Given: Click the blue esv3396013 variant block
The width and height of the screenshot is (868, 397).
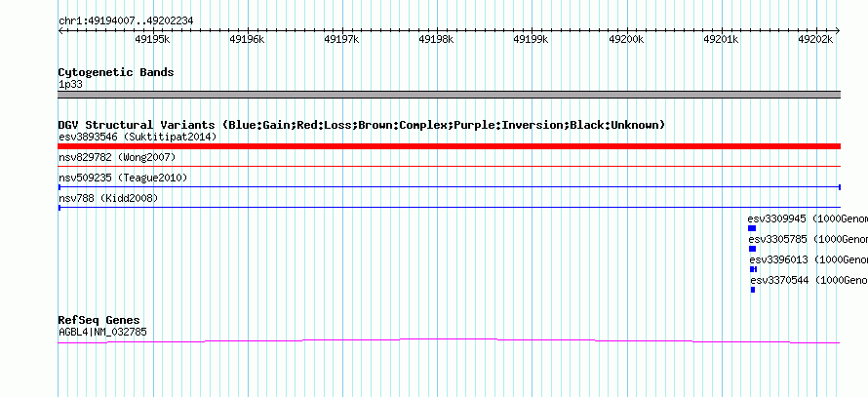Looking at the screenshot, I should coord(754,269).
